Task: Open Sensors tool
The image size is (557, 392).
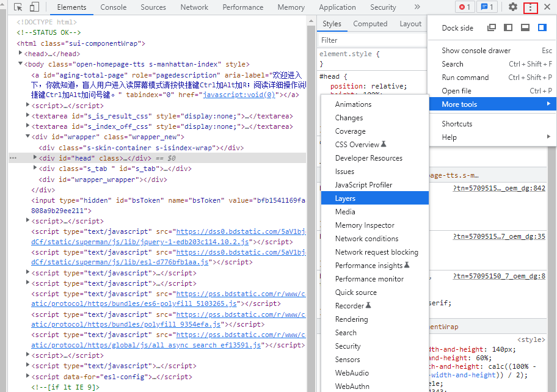Action: [x=375, y=360]
